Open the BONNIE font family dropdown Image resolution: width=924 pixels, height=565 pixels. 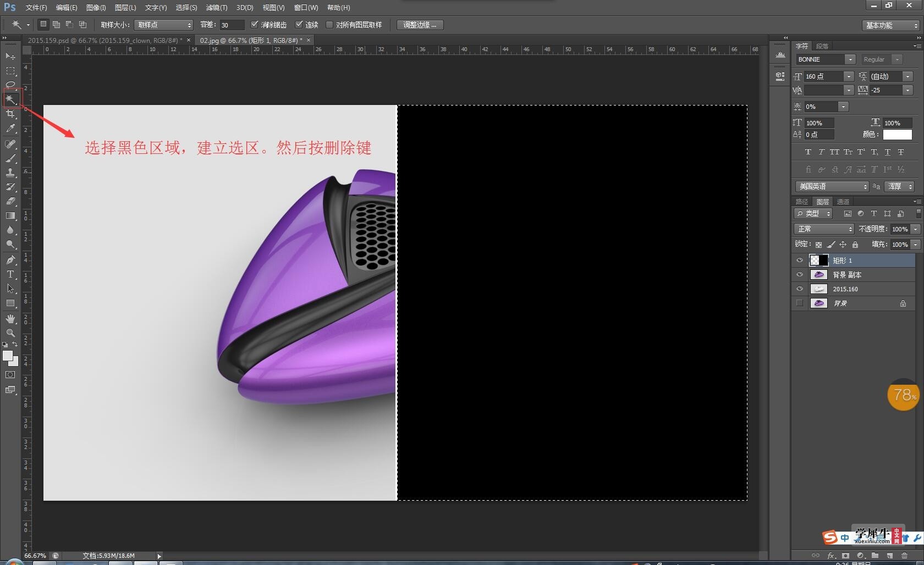(850, 59)
